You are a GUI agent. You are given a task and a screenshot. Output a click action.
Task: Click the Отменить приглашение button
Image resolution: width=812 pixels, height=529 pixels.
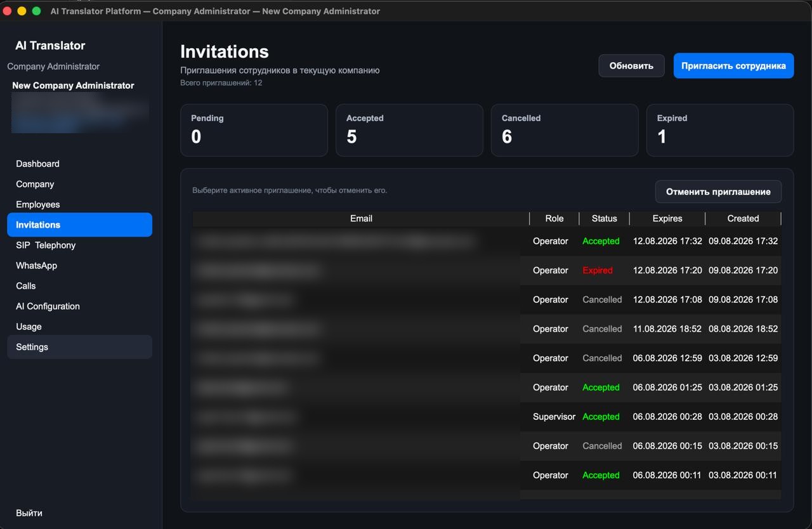[x=718, y=192]
